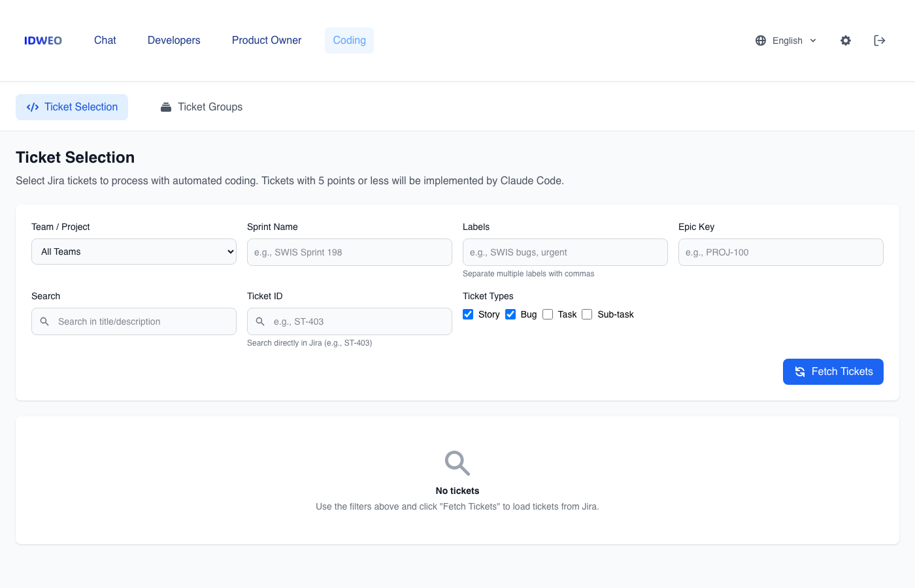
Task: Click the magnifier icon in the Search field
Action: [44, 321]
